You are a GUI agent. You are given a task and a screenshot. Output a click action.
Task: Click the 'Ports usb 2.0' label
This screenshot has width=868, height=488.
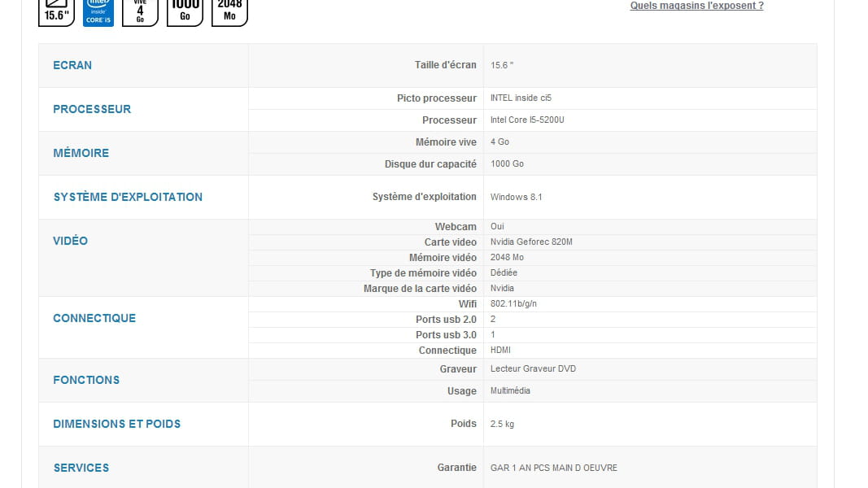click(446, 320)
